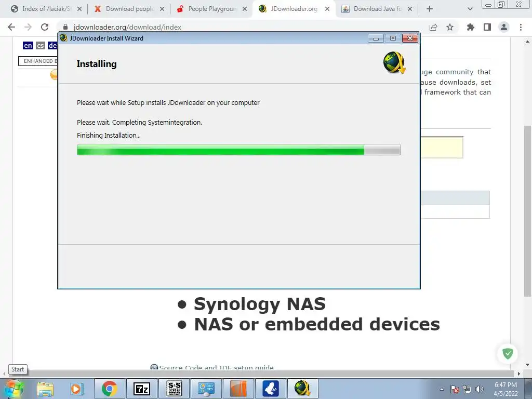Screen dimensions: 532x399
Task: Switch to Chrome in the taskbar
Action: pyautogui.click(x=109, y=389)
